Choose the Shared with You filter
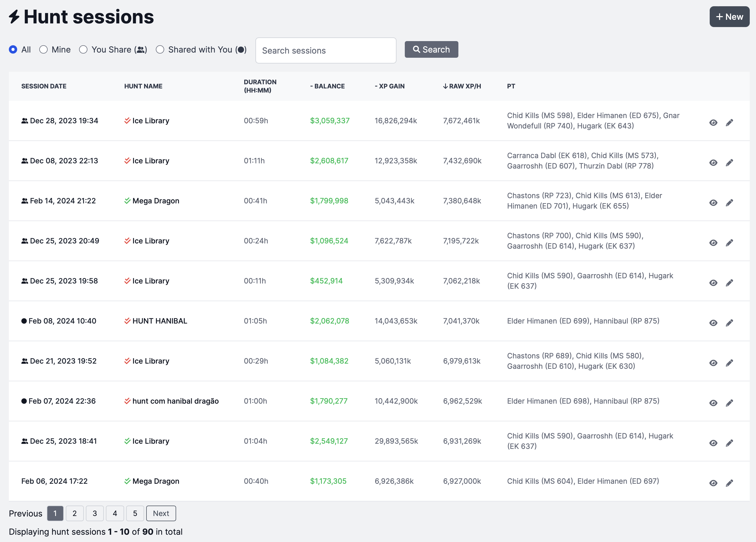This screenshot has height=542, width=756. (x=160, y=50)
